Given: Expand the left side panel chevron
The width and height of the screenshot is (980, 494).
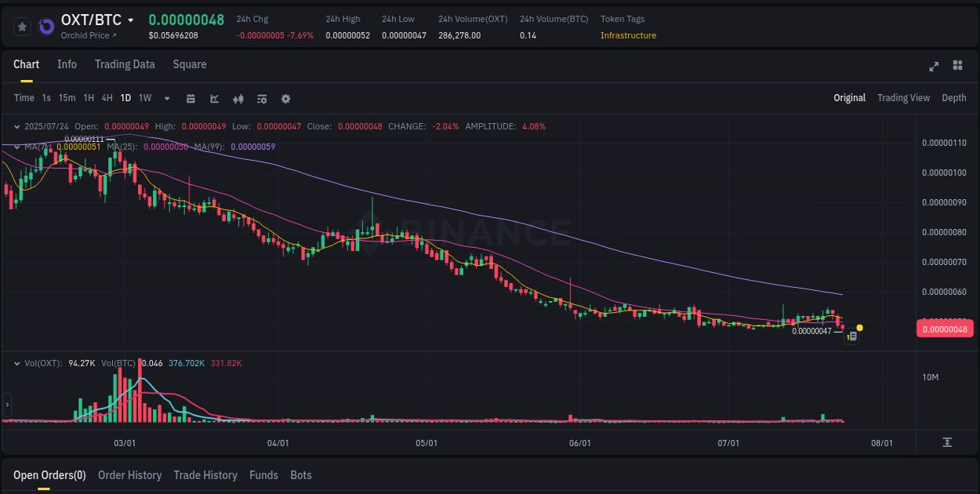Looking at the screenshot, I should (x=6, y=405).
